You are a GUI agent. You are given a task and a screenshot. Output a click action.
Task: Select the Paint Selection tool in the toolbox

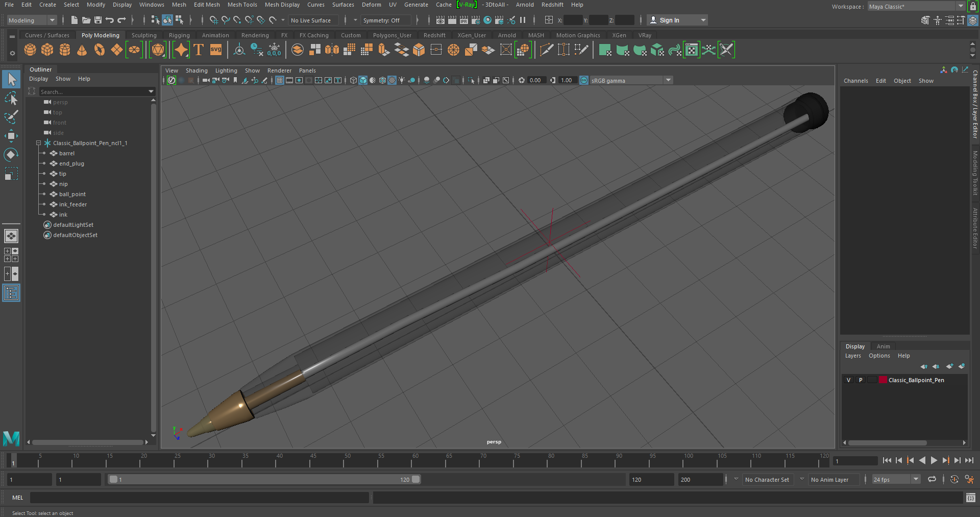(11, 116)
